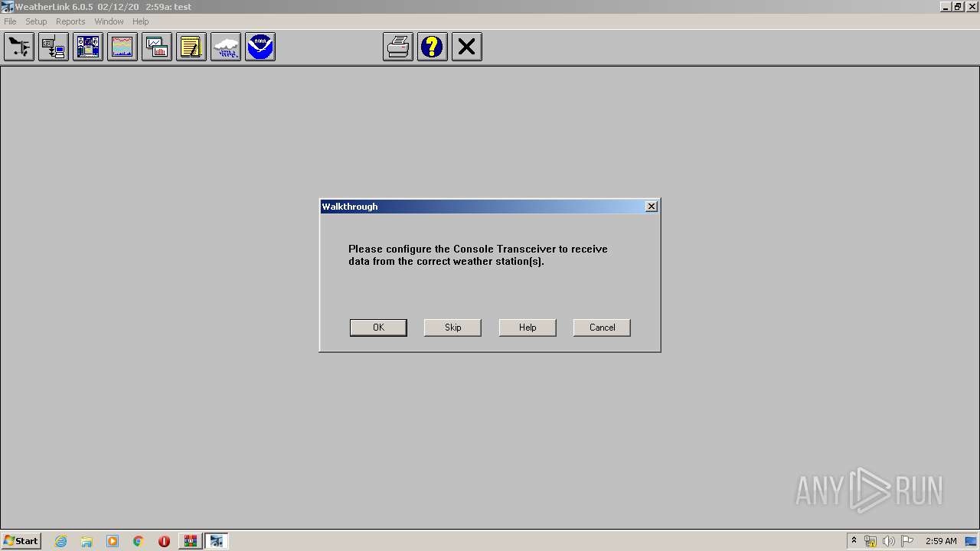Open the Help menu
The height and width of the screenshot is (551, 980).
click(141, 21)
